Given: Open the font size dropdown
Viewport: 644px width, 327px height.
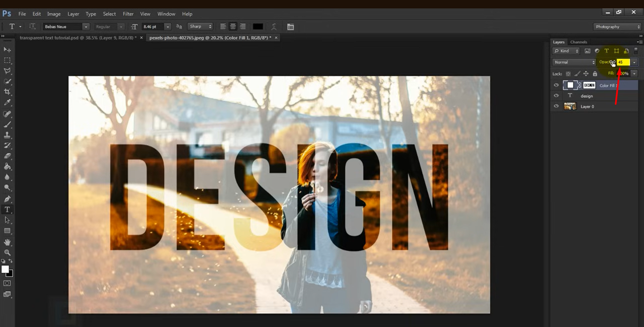Looking at the screenshot, I should tap(168, 27).
